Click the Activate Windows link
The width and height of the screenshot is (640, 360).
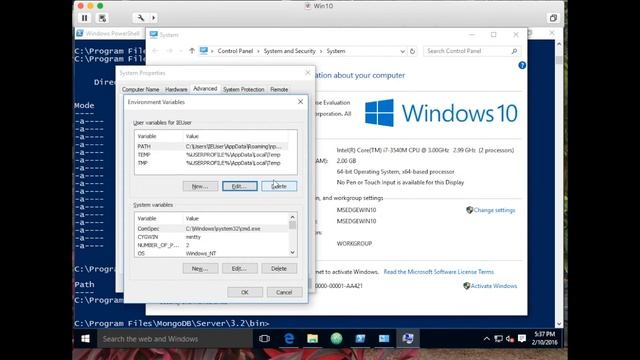(494, 286)
